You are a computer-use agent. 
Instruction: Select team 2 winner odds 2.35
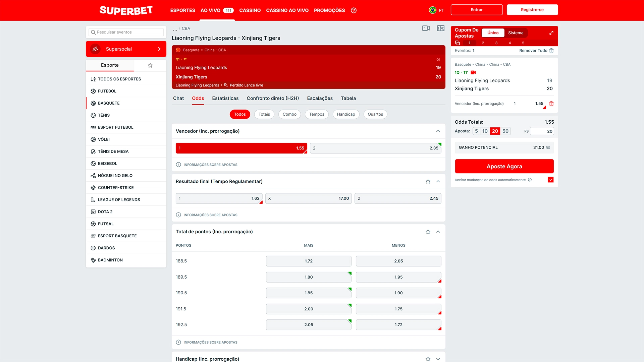tap(376, 148)
